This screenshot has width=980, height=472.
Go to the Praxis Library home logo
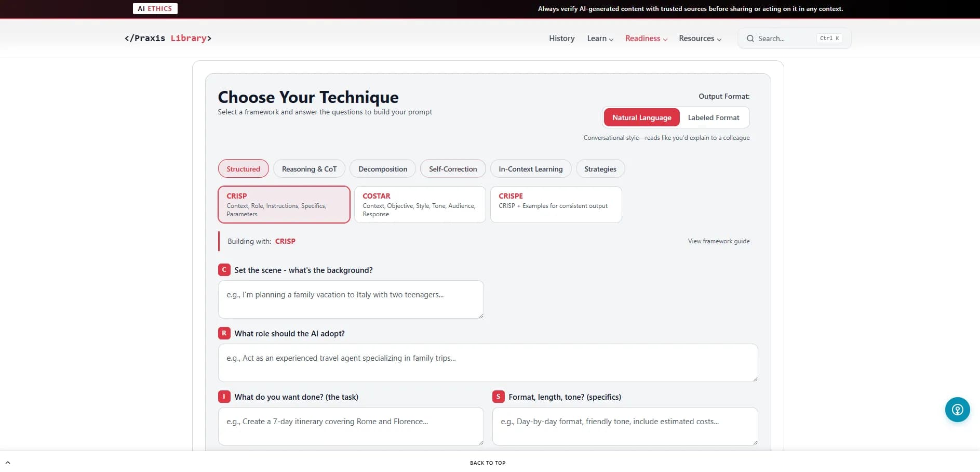[x=168, y=38]
